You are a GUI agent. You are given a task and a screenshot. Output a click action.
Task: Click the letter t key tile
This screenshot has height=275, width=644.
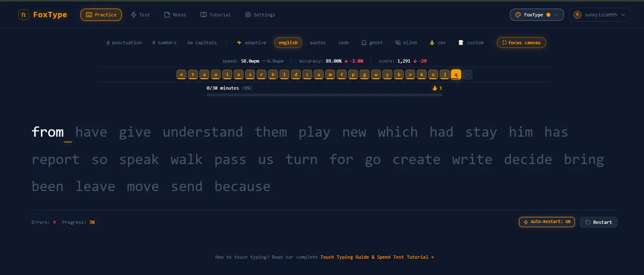[x=193, y=74]
